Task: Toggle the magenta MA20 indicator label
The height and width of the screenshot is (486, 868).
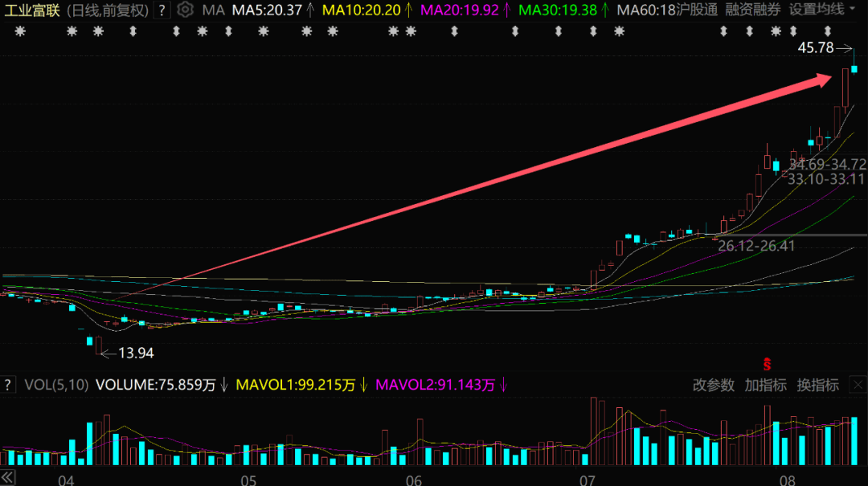Action: (x=460, y=10)
